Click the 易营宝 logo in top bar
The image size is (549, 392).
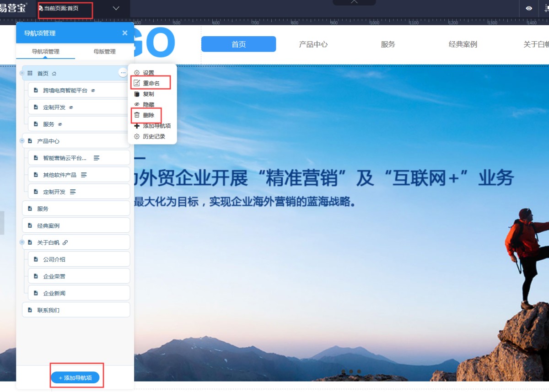point(13,8)
